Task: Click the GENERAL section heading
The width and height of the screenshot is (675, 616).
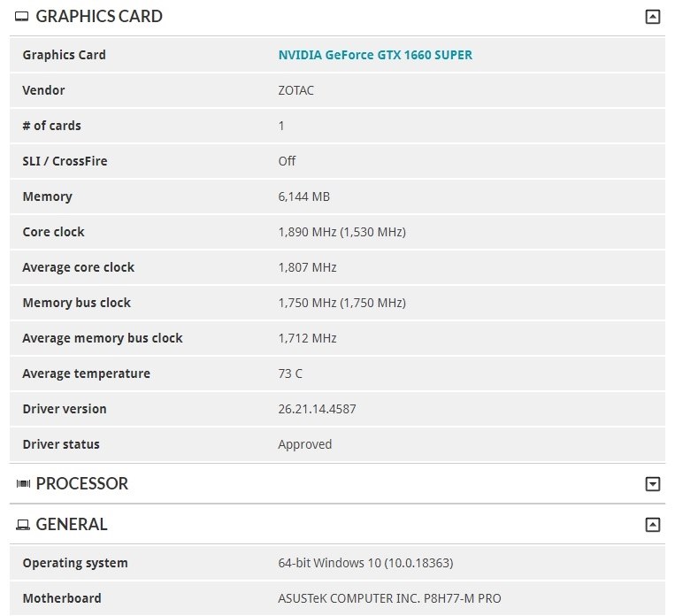Action: [72, 525]
